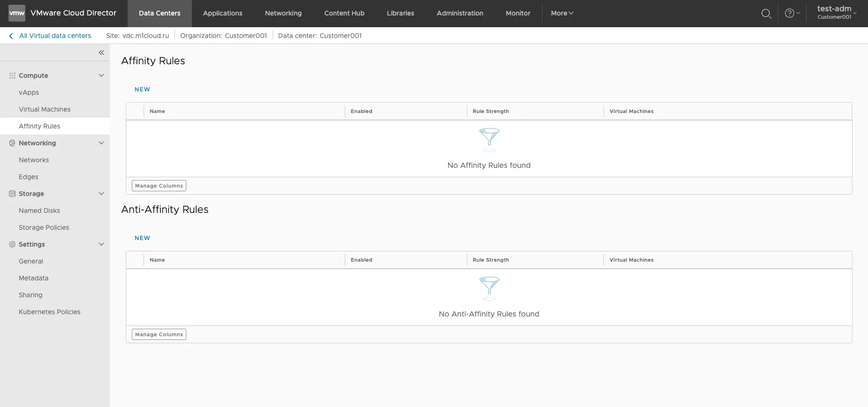Click the Compute section heading

click(33, 75)
